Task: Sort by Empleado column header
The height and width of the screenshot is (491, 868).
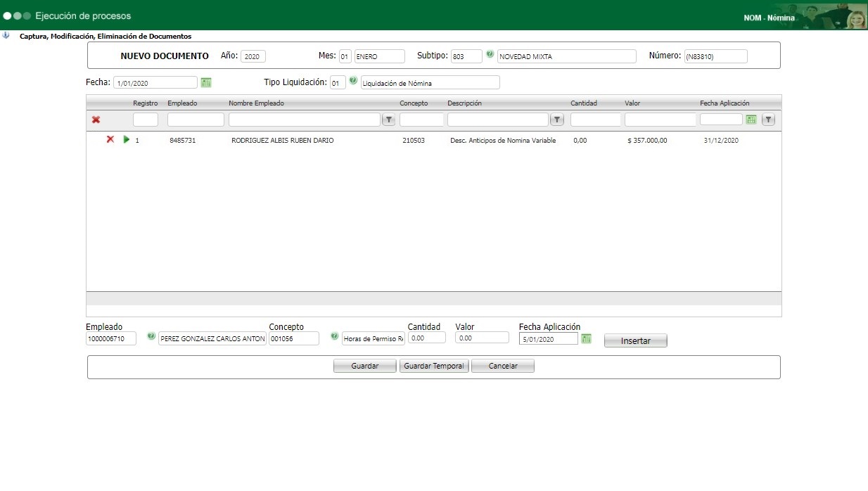Action: (182, 103)
